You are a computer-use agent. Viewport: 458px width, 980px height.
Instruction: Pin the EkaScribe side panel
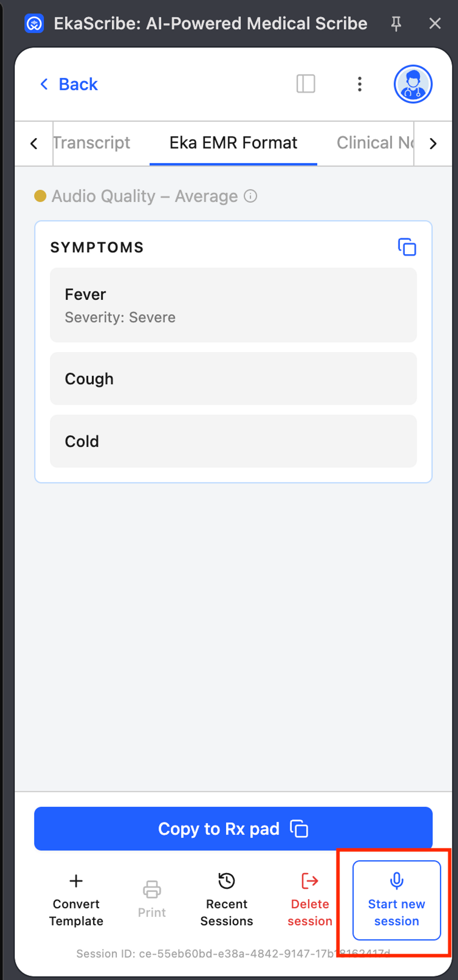point(396,24)
